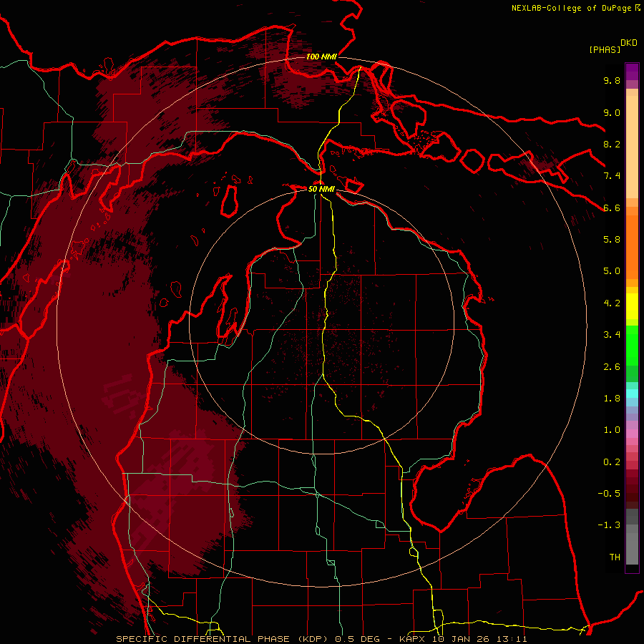Pick the yellow band on the color bar
This screenshot has width=644, height=644.
632,306
